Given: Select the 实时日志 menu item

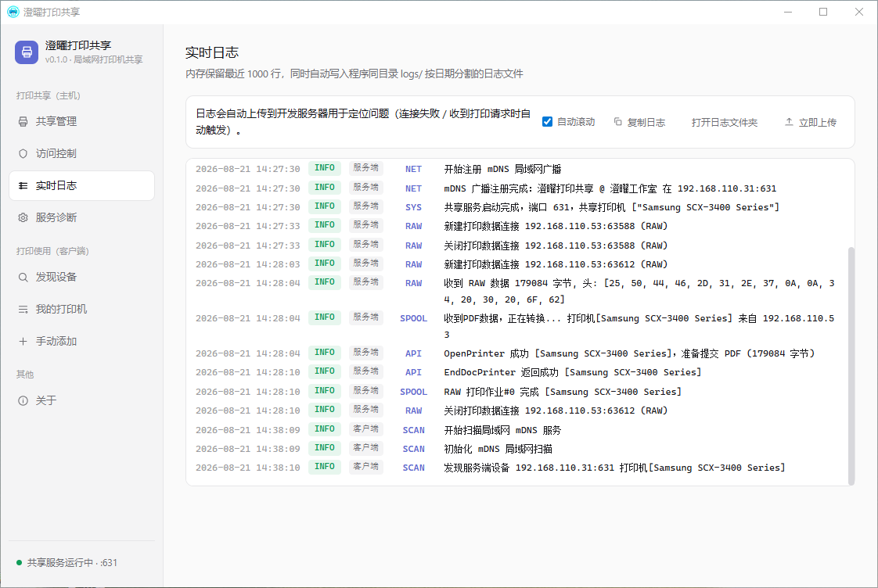Looking at the screenshot, I should click(x=81, y=186).
